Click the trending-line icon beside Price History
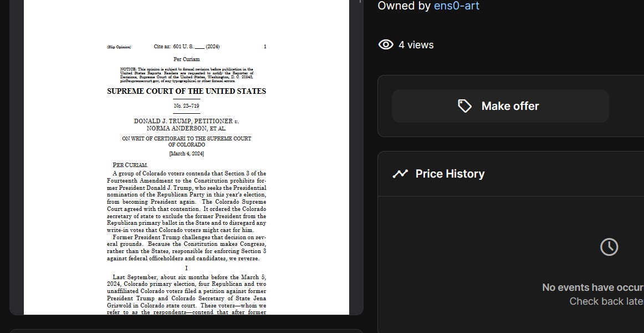Screen dimensions: 644x333 400,173
